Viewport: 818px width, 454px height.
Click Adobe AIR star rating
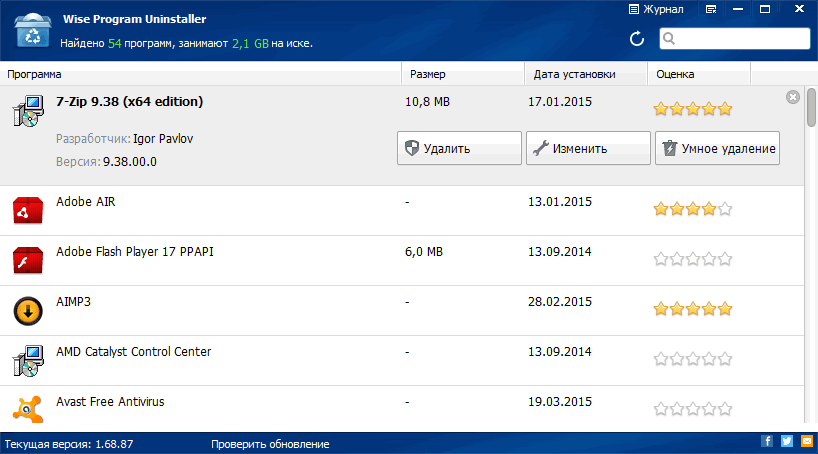tap(693, 209)
